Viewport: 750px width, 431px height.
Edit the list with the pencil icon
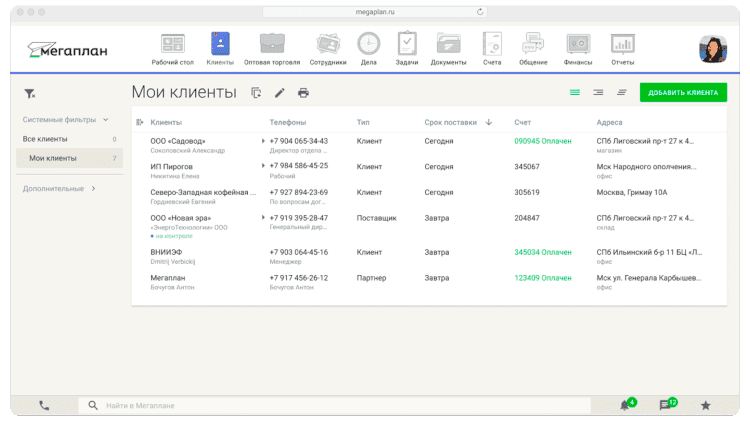pos(280,93)
